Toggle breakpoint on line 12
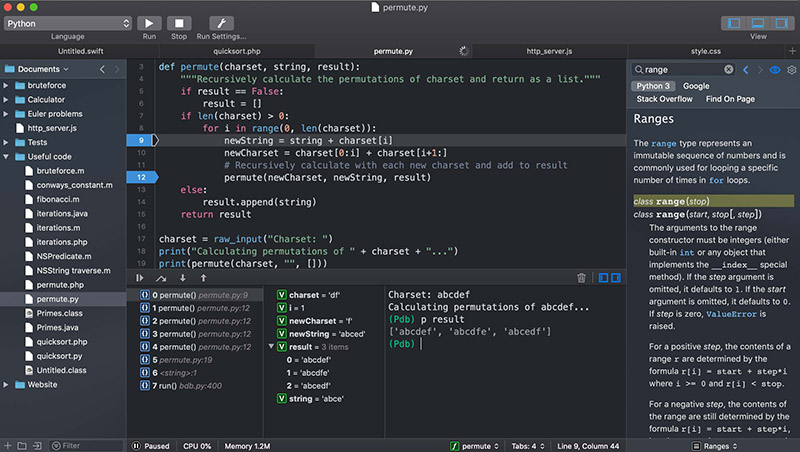The width and height of the screenshot is (800, 452). 142,177
